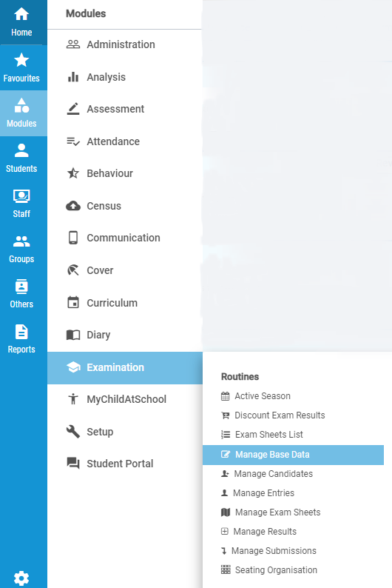Click the Discount Exam Results cart icon
Viewport: 392px width, 588px height.
tap(226, 415)
